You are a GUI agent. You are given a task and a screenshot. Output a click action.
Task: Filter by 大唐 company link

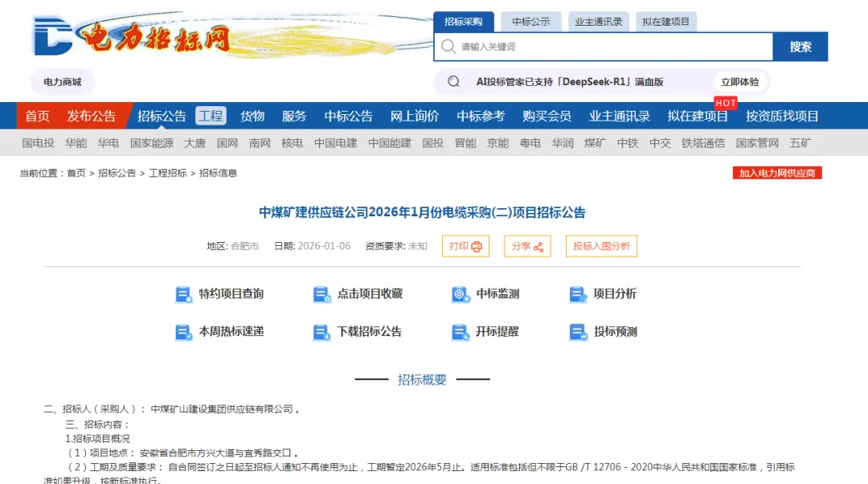[x=194, y=143]
